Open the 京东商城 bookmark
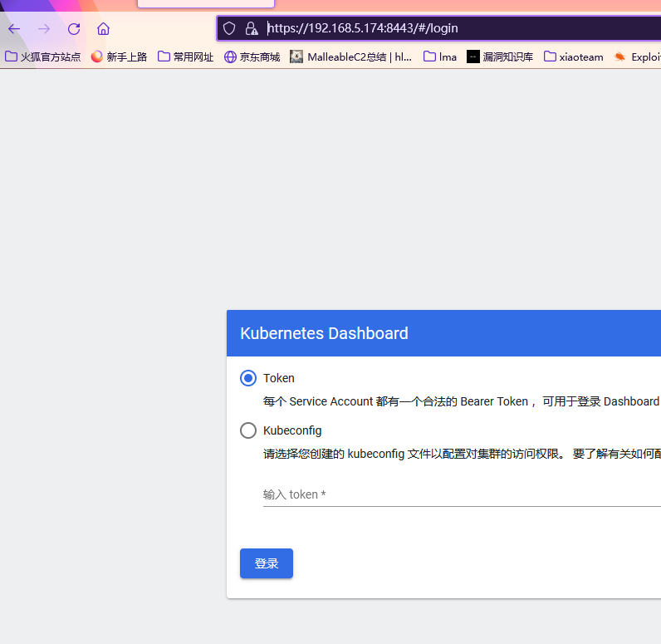 point(252,57)
